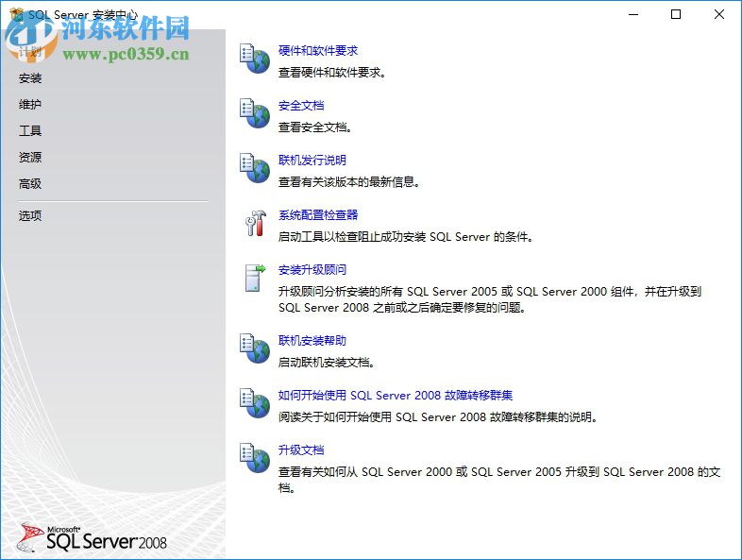Select 计划 in the left sidebar
The width and height of the screenshot is (742, 560).
tap(30, 52)
